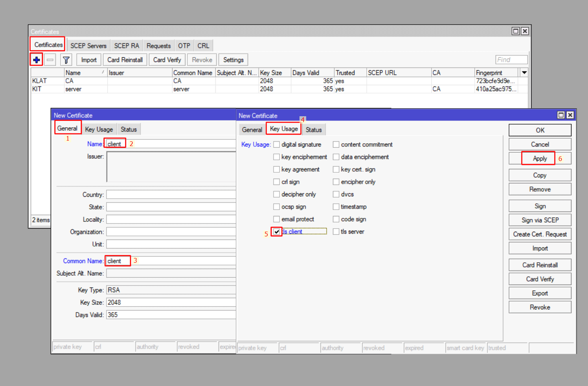Click Days Valid field showing 365
The height and width of the screenshot is (386, 588).
click(x=171, y=315)
